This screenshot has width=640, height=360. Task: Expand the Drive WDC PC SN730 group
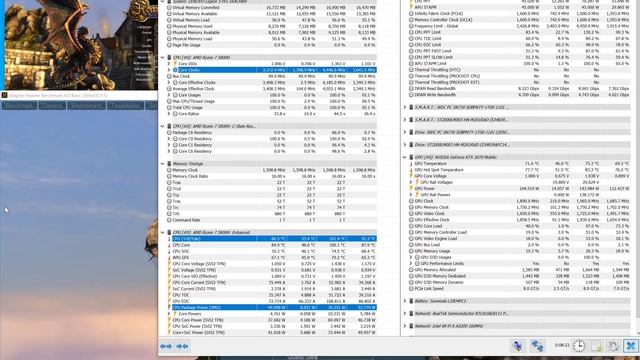pos(404,132)
